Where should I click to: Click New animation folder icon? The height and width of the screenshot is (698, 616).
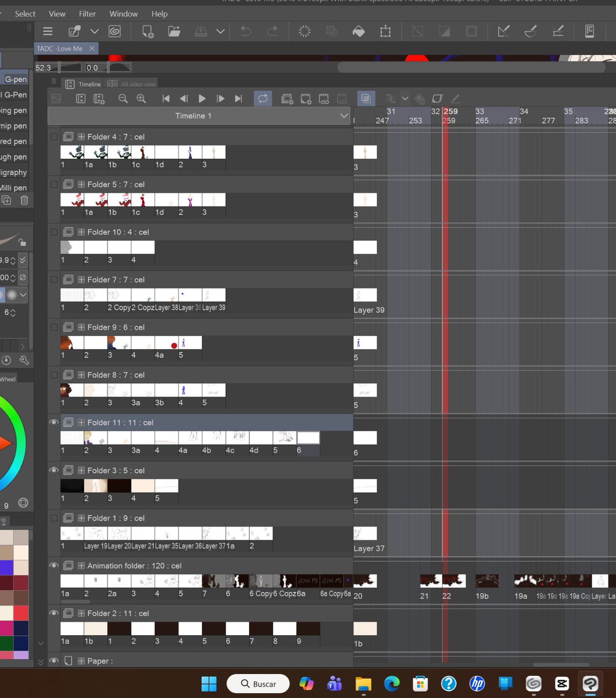(287, 99)
